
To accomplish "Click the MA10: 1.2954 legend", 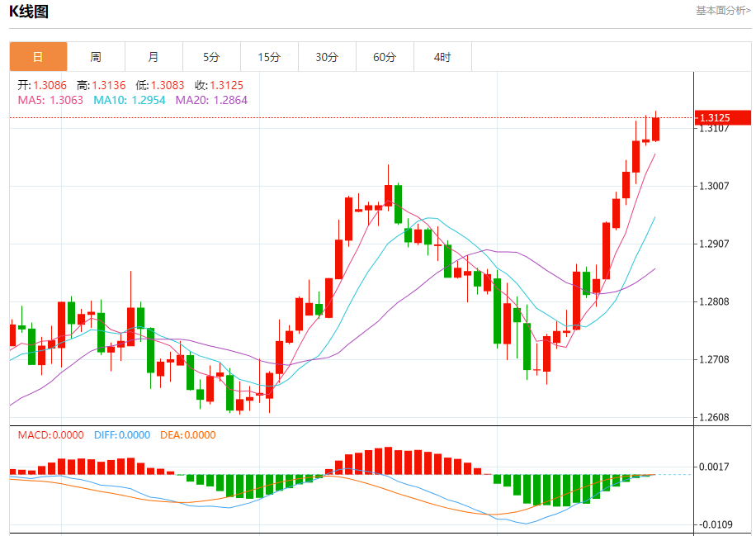I will 130,101.
